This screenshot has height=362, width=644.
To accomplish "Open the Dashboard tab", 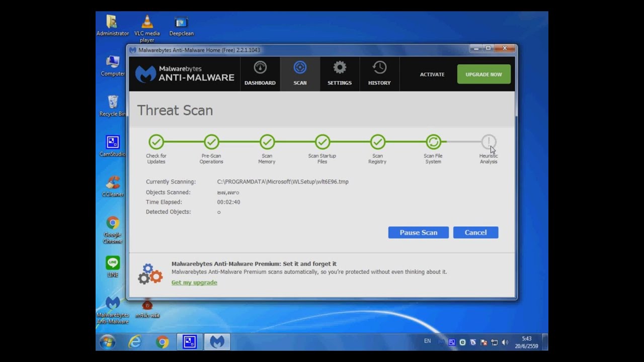I will pyautogui.click(x=260, y=74).
